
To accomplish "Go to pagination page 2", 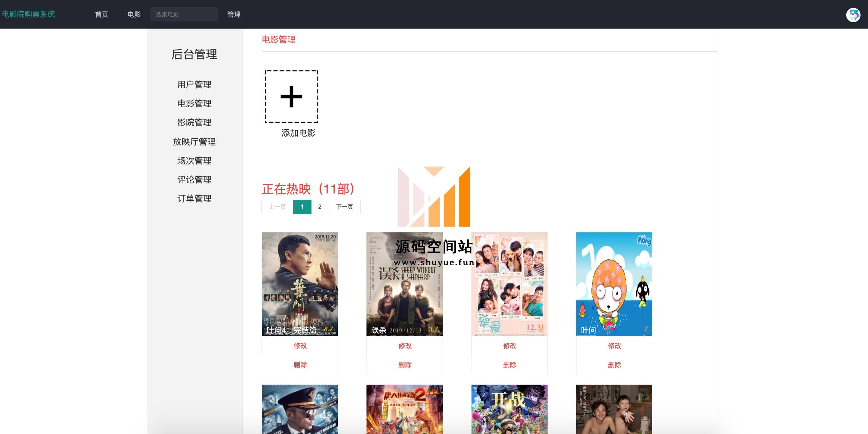I will [320, 207].
